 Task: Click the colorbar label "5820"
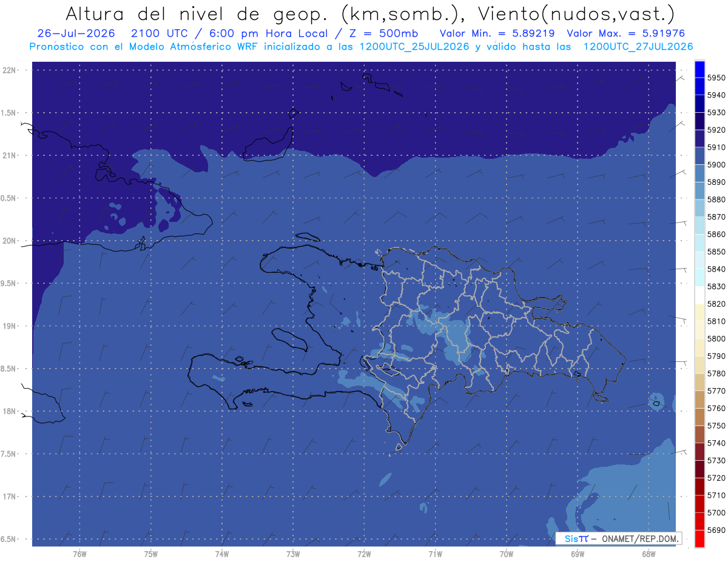[716, 304]
